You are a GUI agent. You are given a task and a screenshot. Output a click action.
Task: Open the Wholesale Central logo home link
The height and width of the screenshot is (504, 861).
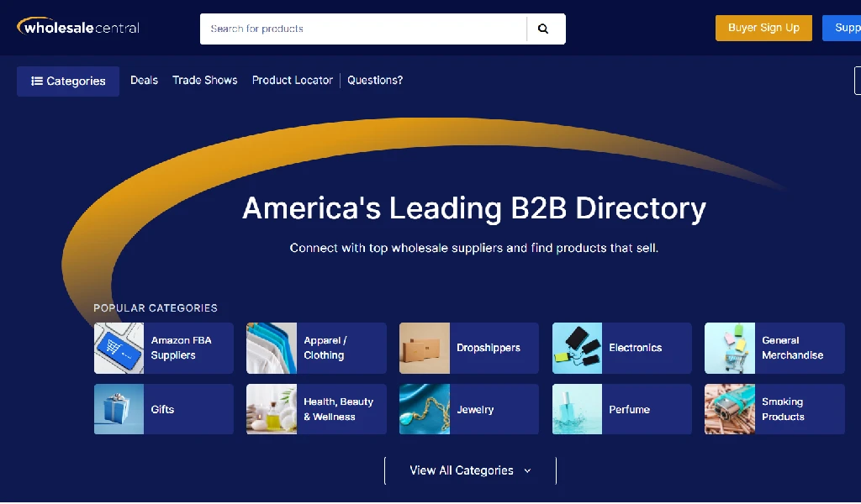(x=78, y=27)
